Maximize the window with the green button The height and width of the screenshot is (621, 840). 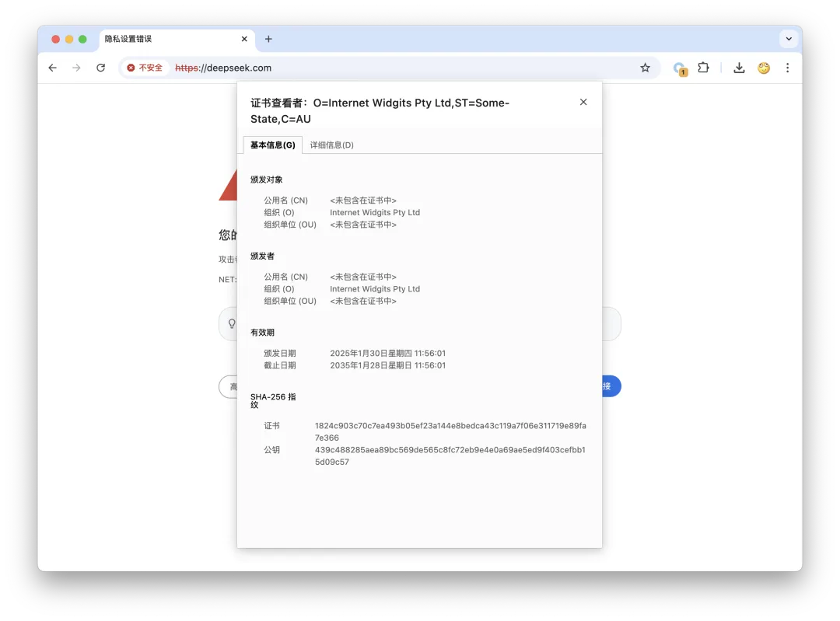[x=82, y=39]
